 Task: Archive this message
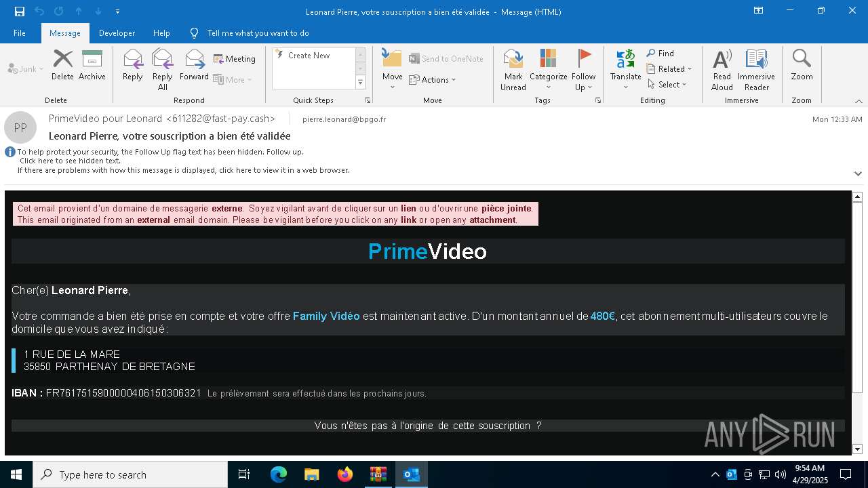92,66
